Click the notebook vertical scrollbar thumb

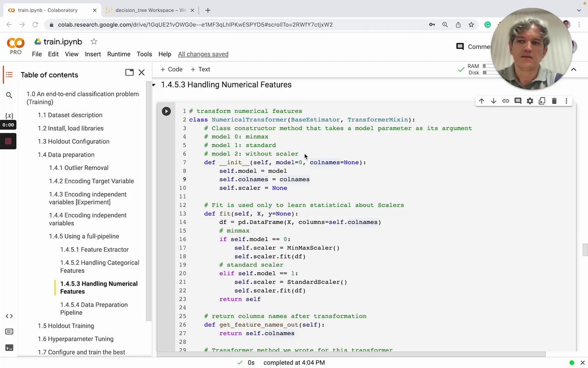(585, 249)
